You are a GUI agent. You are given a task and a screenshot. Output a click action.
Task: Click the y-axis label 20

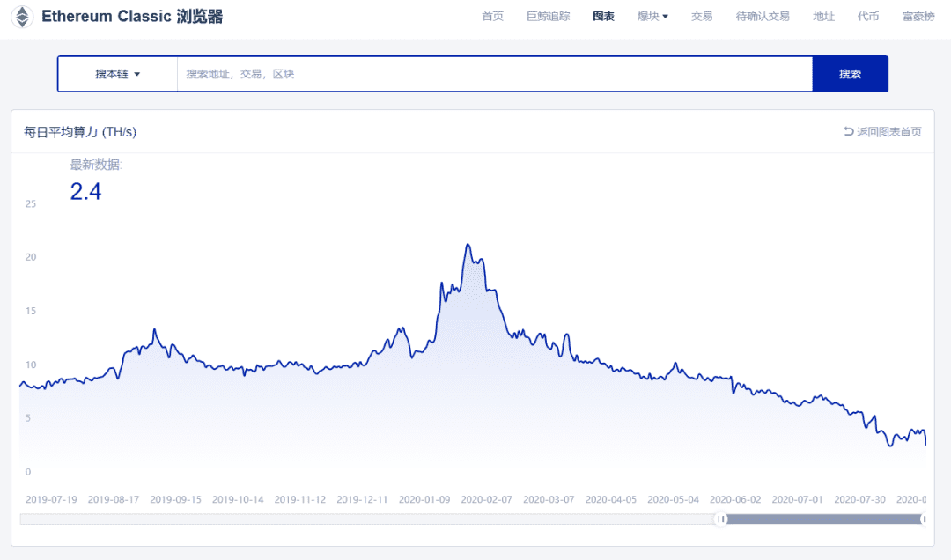tap(30, 257)
